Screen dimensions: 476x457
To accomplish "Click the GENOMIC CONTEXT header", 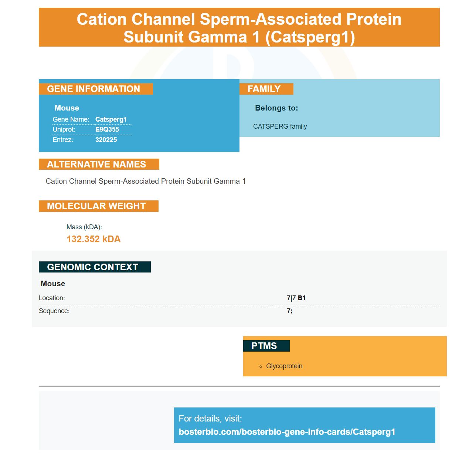I will 95,267.
